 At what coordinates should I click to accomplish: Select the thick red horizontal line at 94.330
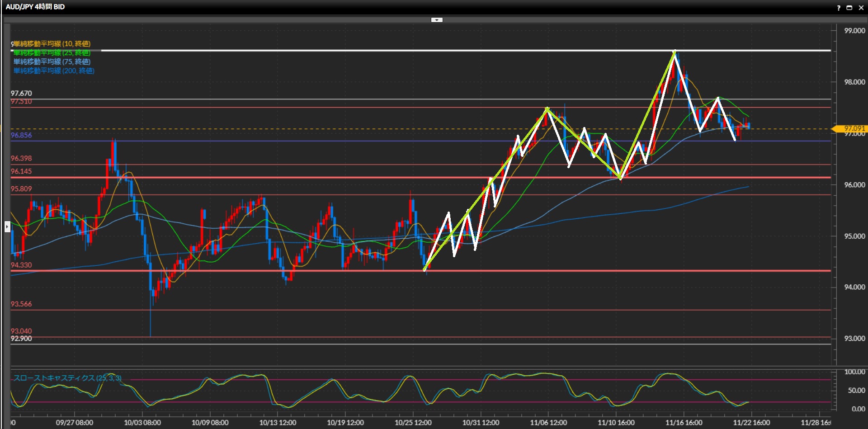[x=316, y=271]
